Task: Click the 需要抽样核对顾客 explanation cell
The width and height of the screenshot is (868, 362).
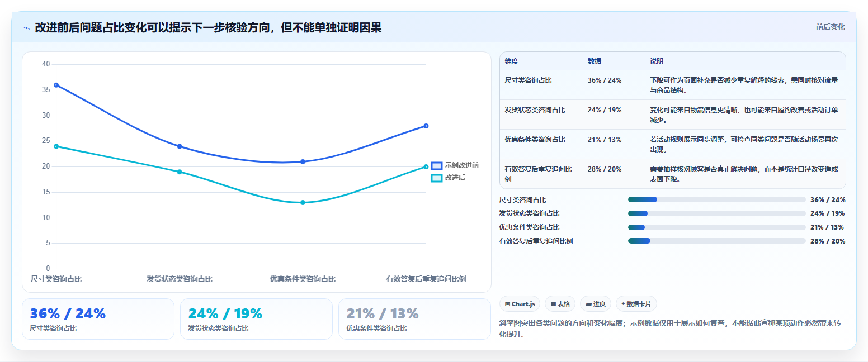Action: click(744, 174)
